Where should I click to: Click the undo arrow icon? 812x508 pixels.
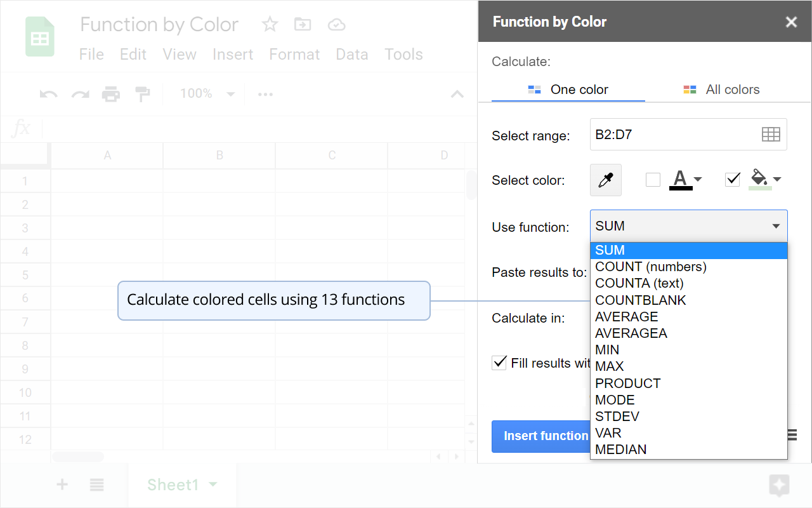pos(49,95)
